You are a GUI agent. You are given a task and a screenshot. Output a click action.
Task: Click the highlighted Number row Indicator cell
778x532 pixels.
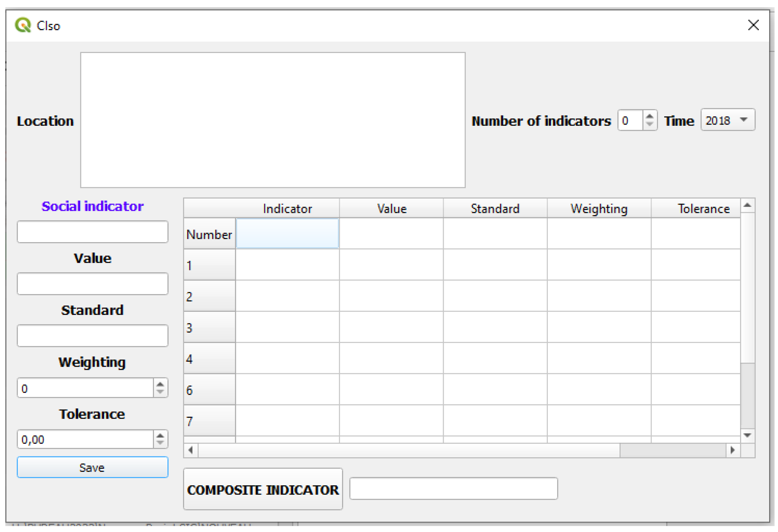[x=287, y=234]
